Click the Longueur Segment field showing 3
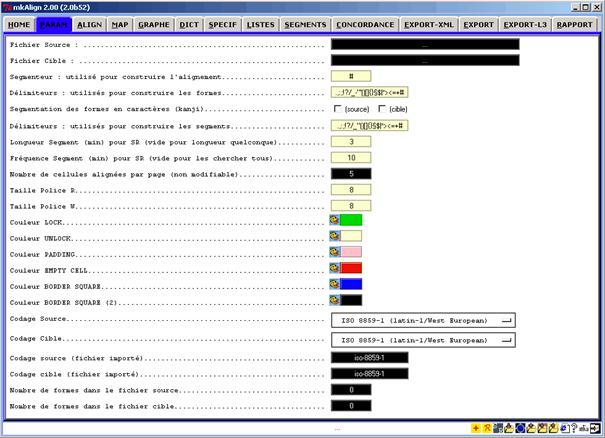Image resolution: width=605 pixels, height=438 pixels. coord(351,142)
